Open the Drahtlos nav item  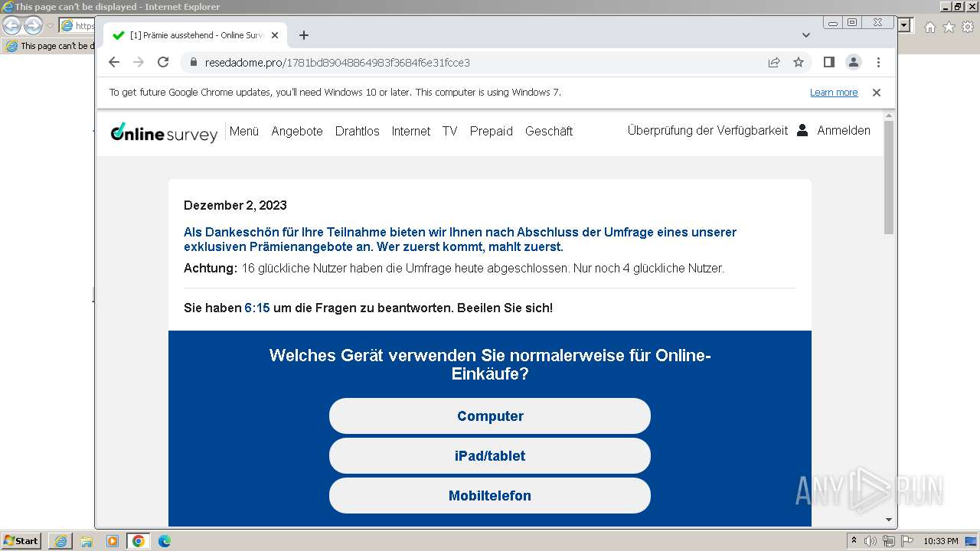(x=357, y=131)
